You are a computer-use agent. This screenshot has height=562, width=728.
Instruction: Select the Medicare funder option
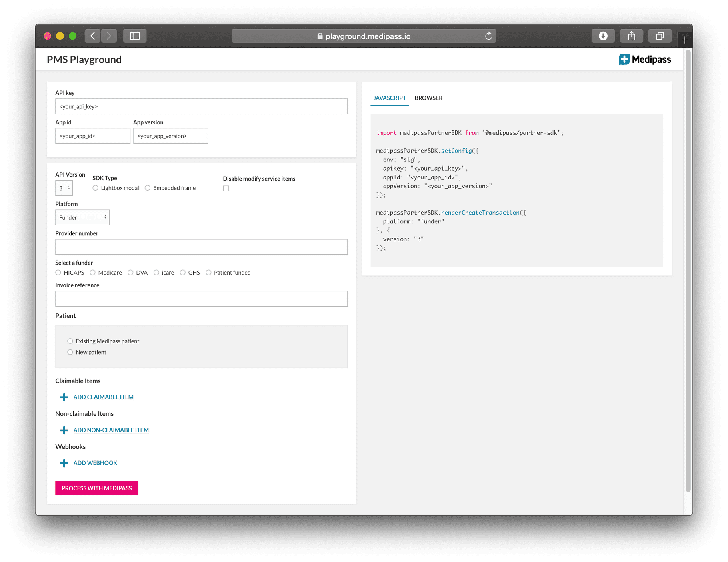click(93, 273)
